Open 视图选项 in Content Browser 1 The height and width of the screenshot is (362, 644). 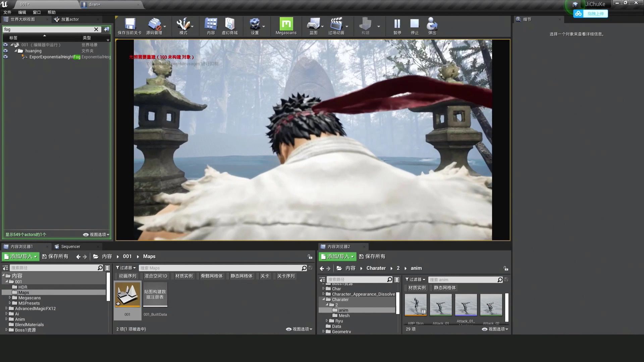299,329
